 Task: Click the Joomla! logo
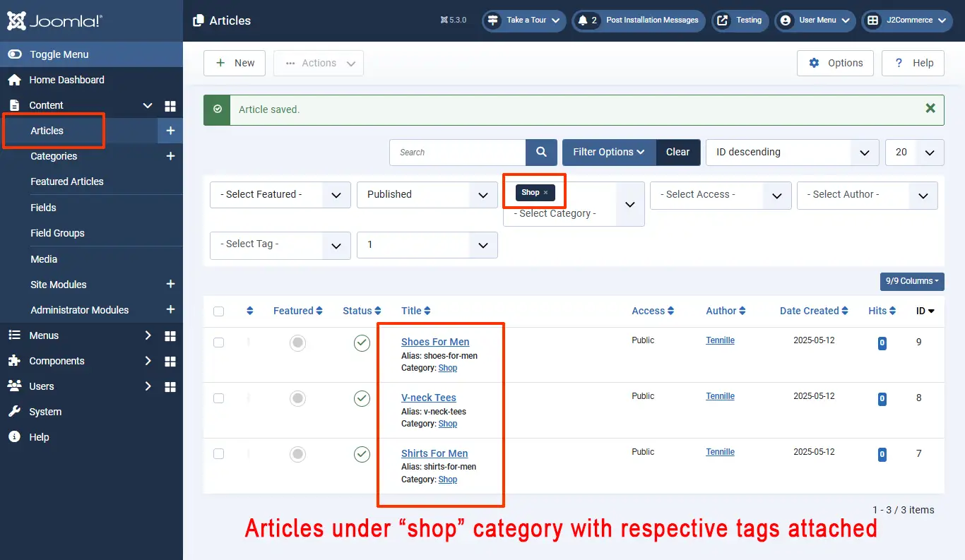coord(54,20)
